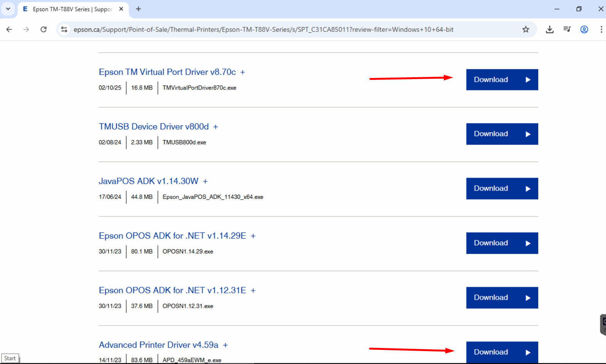Download the TM Virtual Port Driver v8.70c

click(502, 79)
